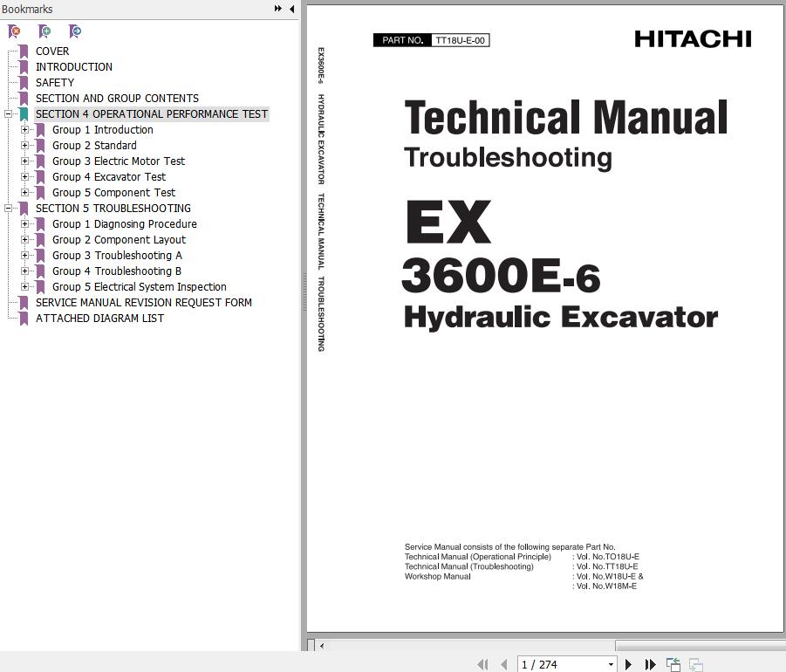
Task: Click the greyed-out next view icon
Action: click(x=696, y=664)
